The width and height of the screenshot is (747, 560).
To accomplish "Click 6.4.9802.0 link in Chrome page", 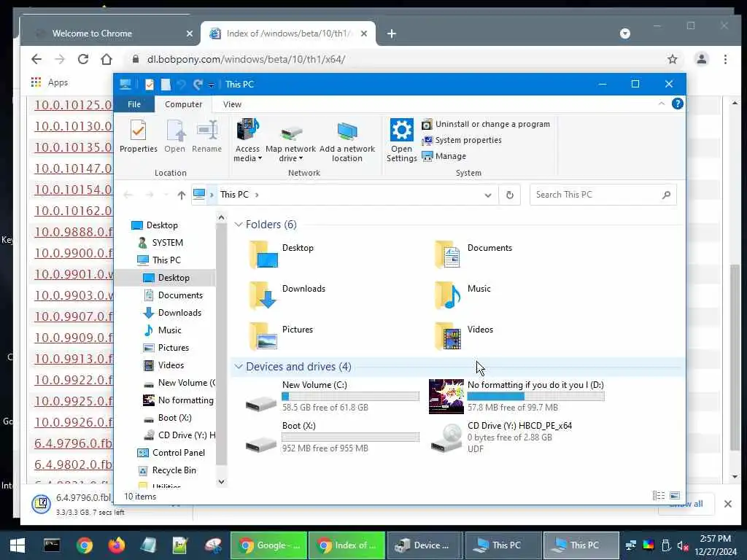I will point(74,464).
